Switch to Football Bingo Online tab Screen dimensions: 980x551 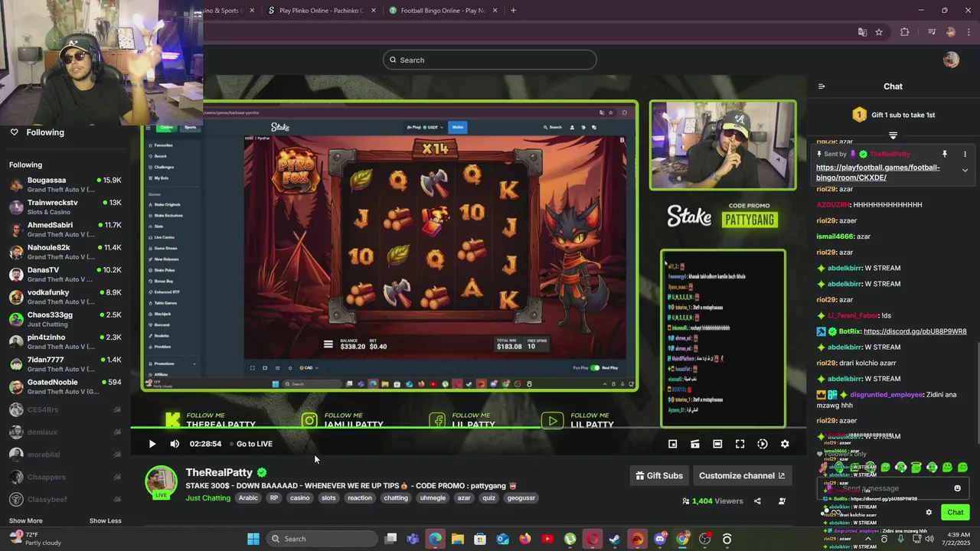tap(443, 11)
